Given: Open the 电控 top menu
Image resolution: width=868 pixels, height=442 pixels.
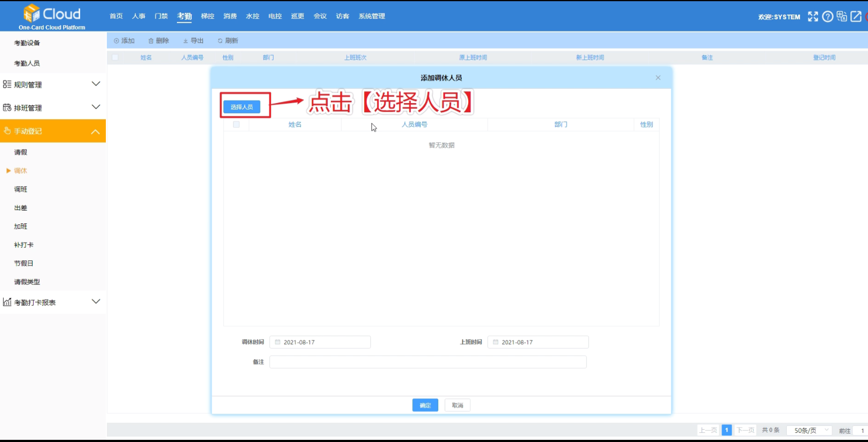Looking at the screenshot, I should [275, 16].
